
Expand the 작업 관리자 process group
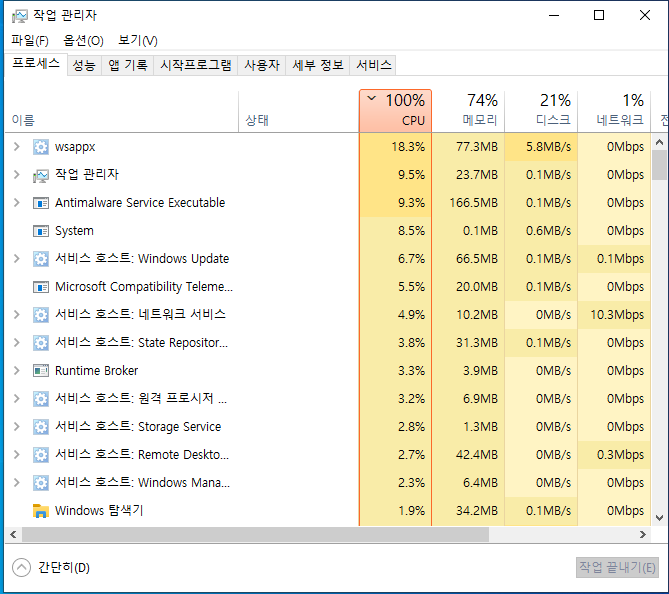point(17,175)
